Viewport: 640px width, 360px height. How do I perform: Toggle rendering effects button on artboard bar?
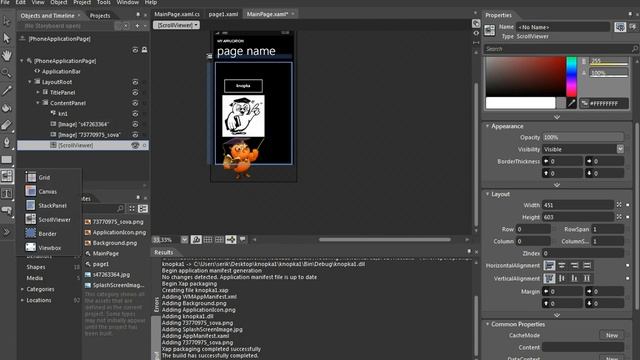196,240
